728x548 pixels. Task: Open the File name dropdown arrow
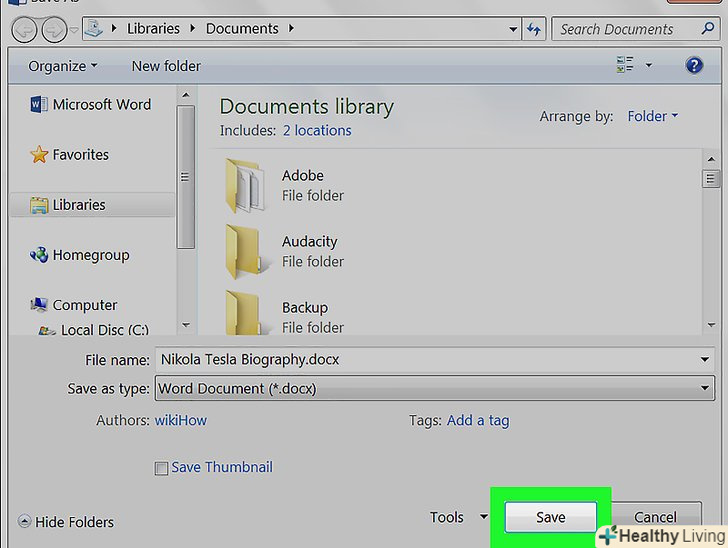point(705,359)
